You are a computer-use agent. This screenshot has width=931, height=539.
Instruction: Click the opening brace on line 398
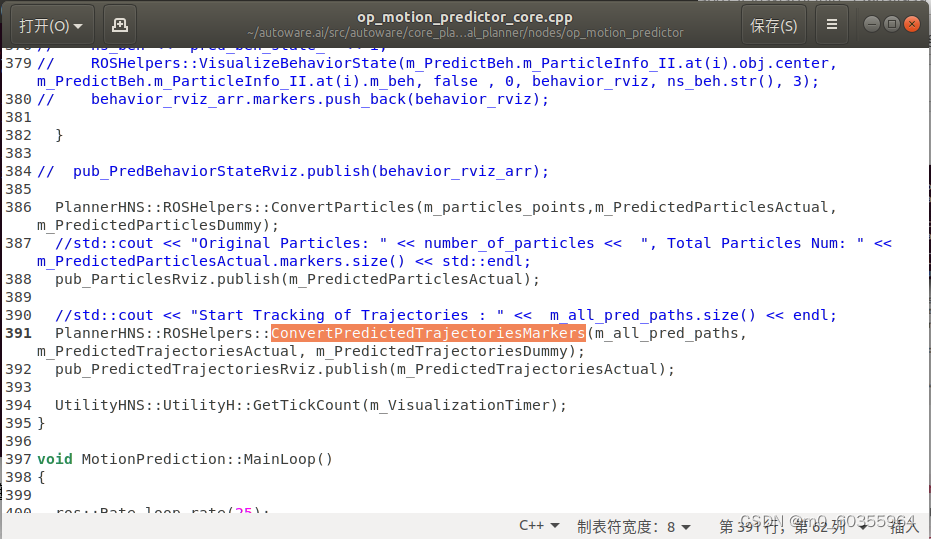click(41, 477)
